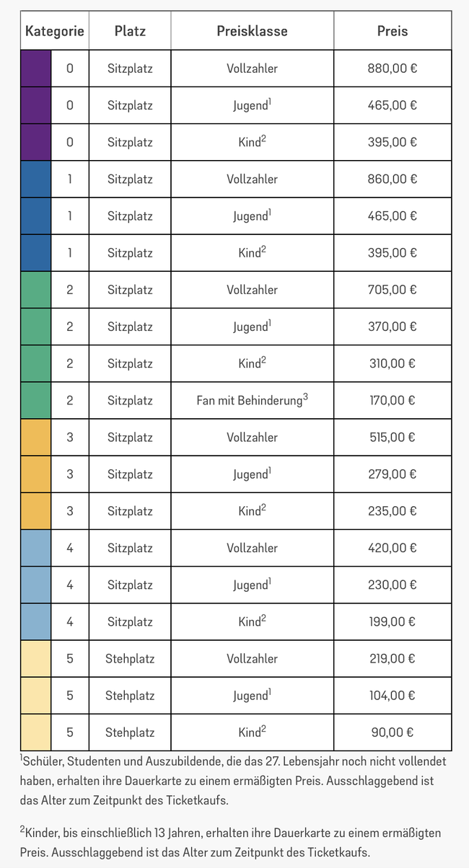Click the 90,00 € price cell
Image resolution: width=469 pixels, height=868 pixels.
click(x=393, y=732)
